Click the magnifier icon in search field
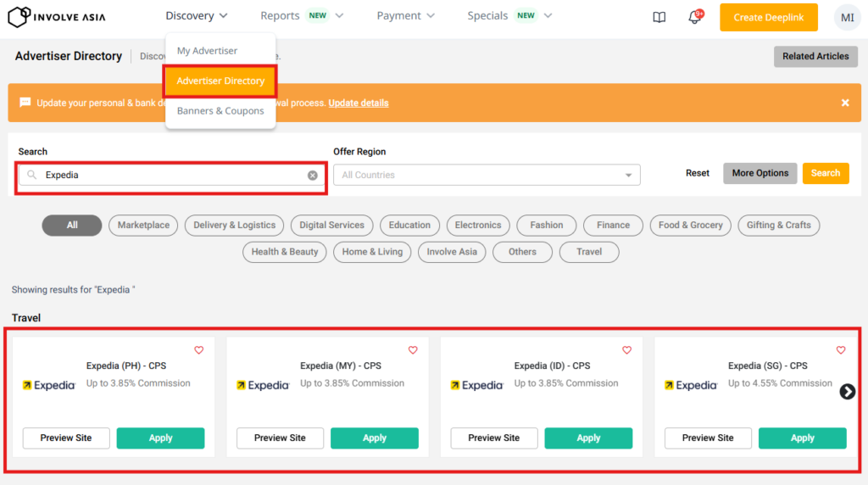This screenshot has width=868, height=485. pos(32,175)
